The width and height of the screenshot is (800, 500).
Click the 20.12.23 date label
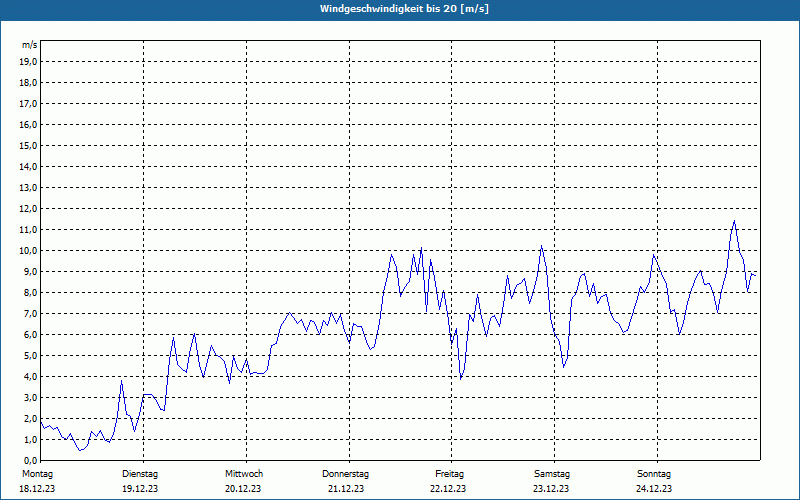coord(243,489)
